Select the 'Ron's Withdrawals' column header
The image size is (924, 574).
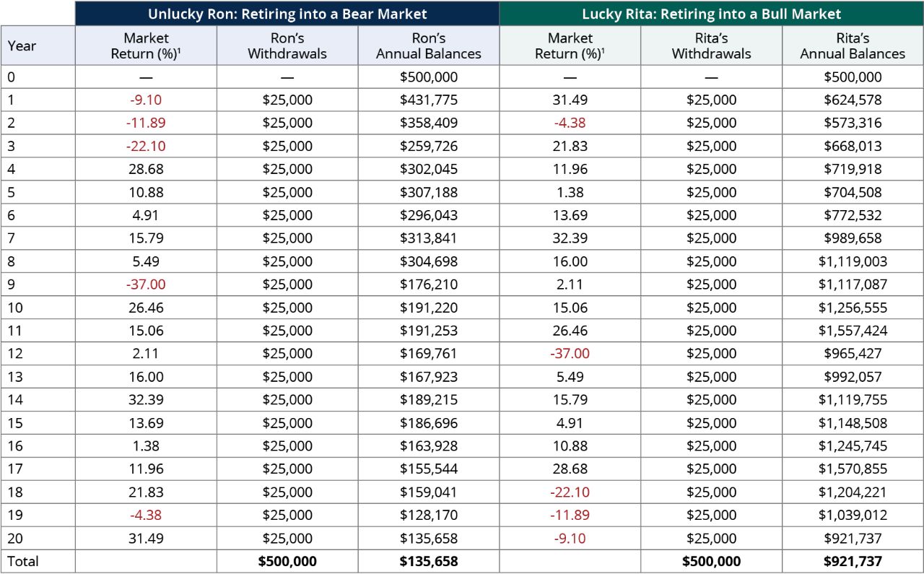(x=287, y=45)
